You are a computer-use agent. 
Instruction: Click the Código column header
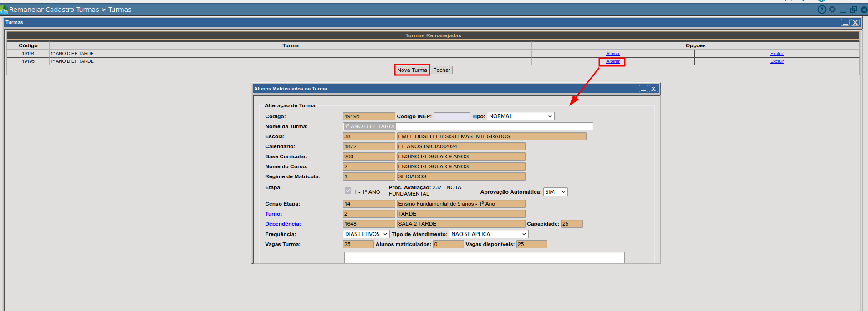[28, 45]
